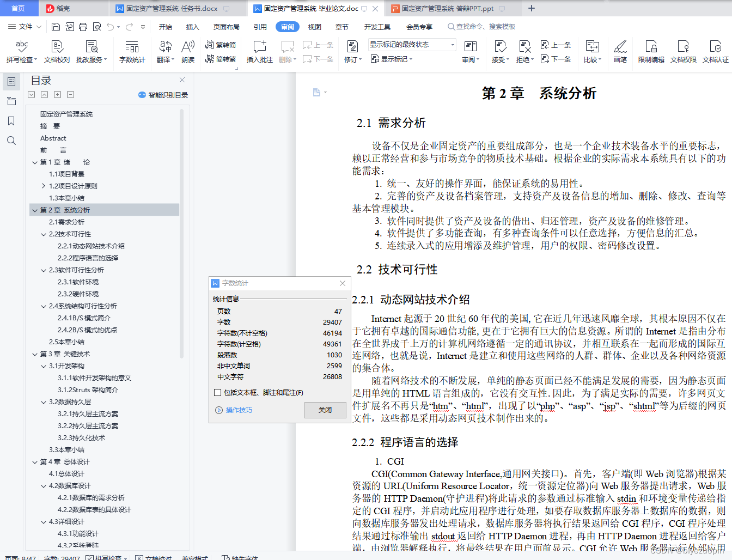This screenshot has height=560, width=732.
Task: Open 文档权限 document permissions
Action: [x=684, y=52]
